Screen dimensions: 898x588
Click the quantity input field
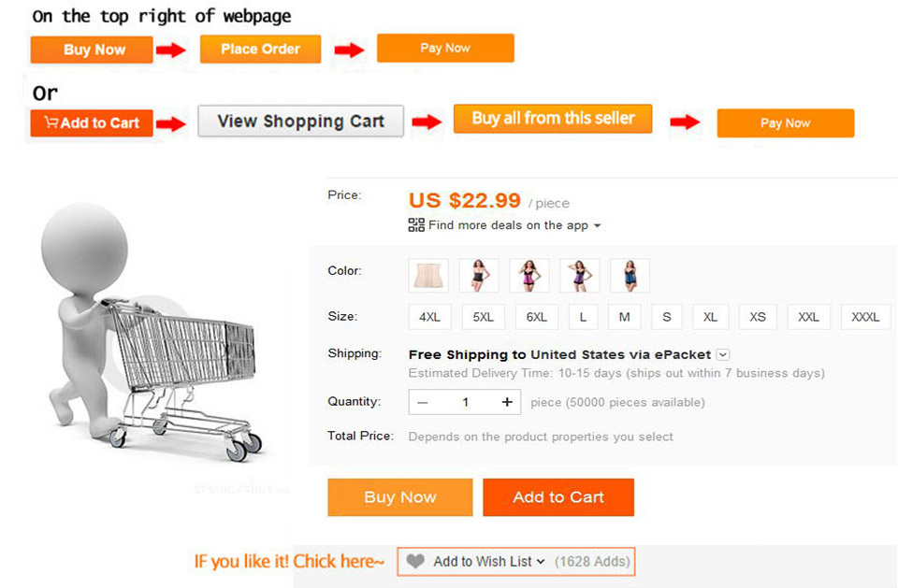(465, 402)
